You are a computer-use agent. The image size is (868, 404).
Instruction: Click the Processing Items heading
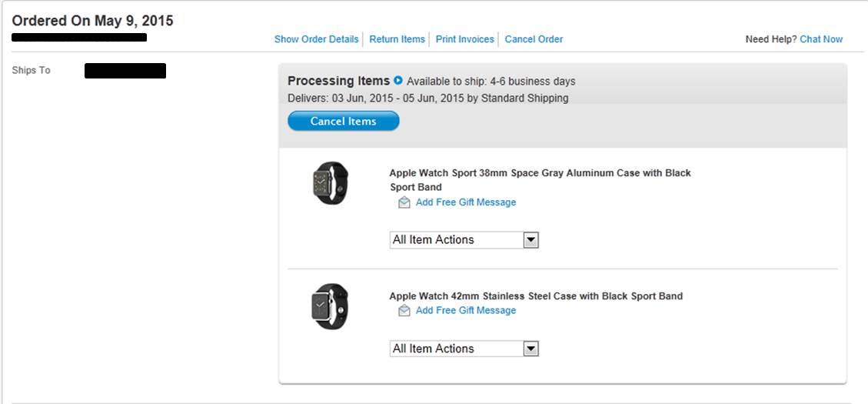click(338, 81)
